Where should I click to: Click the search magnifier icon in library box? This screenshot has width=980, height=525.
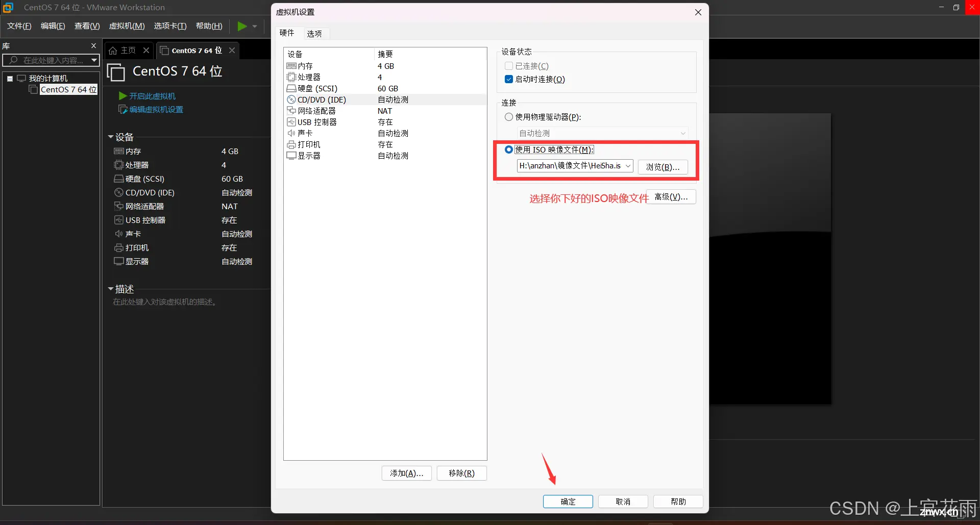pos(13,60)
